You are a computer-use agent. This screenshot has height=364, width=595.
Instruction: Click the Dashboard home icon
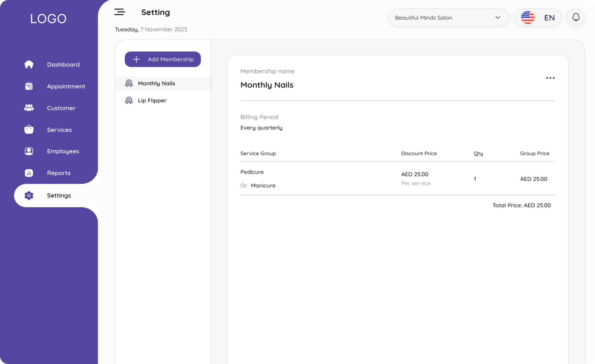tap(29, 65)
